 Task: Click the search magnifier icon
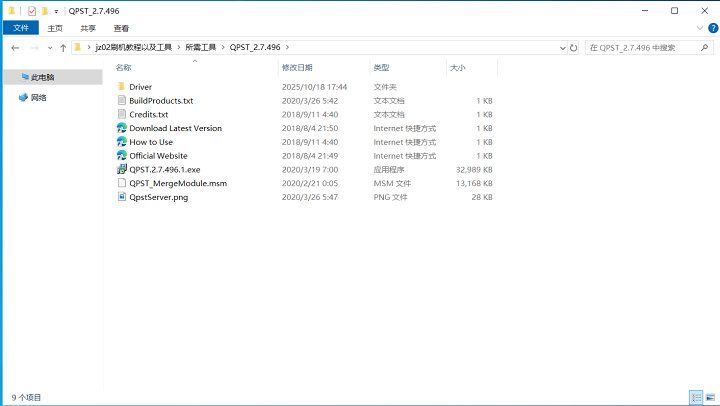[x=704, y=47]
